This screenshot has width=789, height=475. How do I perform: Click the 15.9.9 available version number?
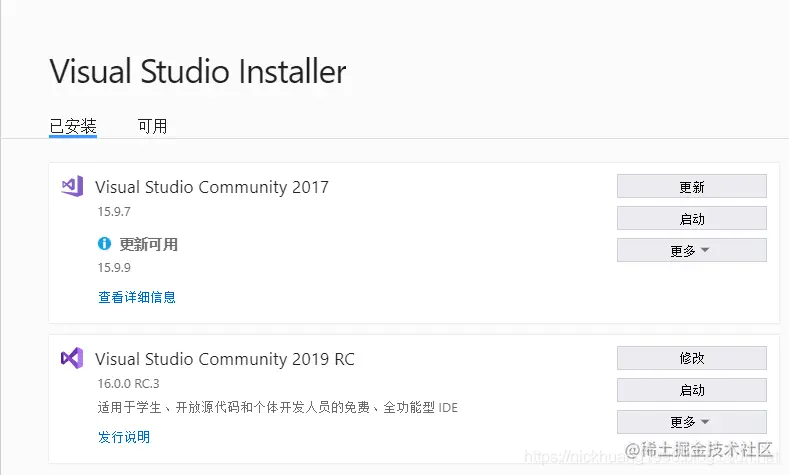pyautogui.click(x=114, y=268)
